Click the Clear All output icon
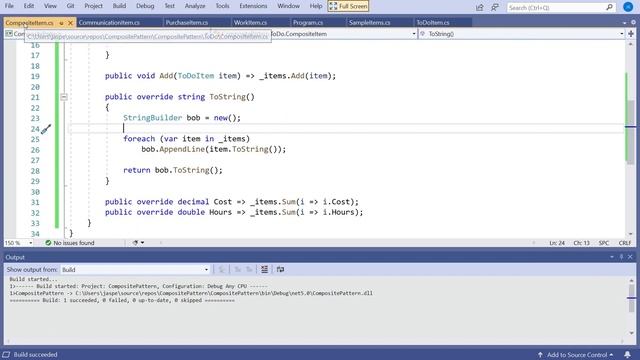 tap(264, 269)
